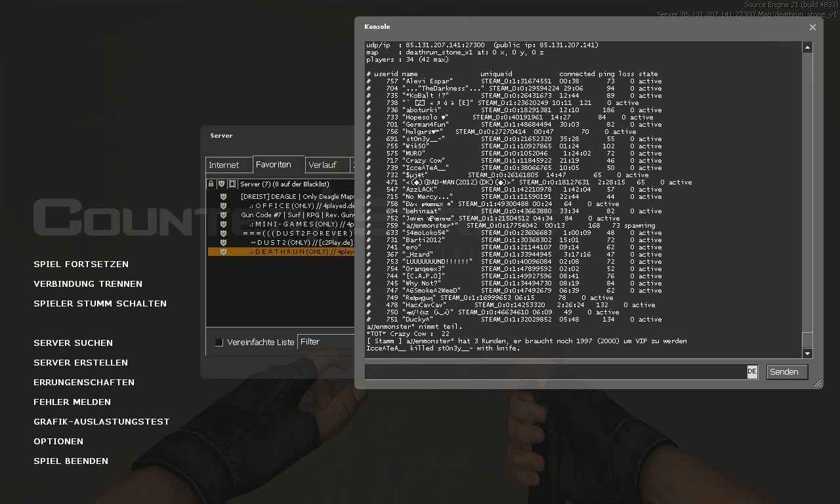Click the Server window title text

tap(221, 136)
